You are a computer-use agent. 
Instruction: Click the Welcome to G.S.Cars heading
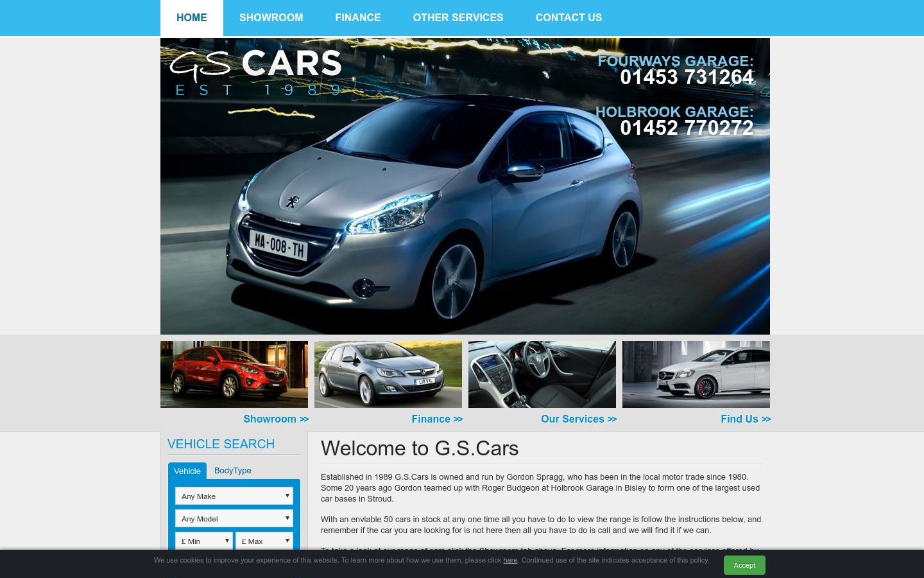click(420, 448)
